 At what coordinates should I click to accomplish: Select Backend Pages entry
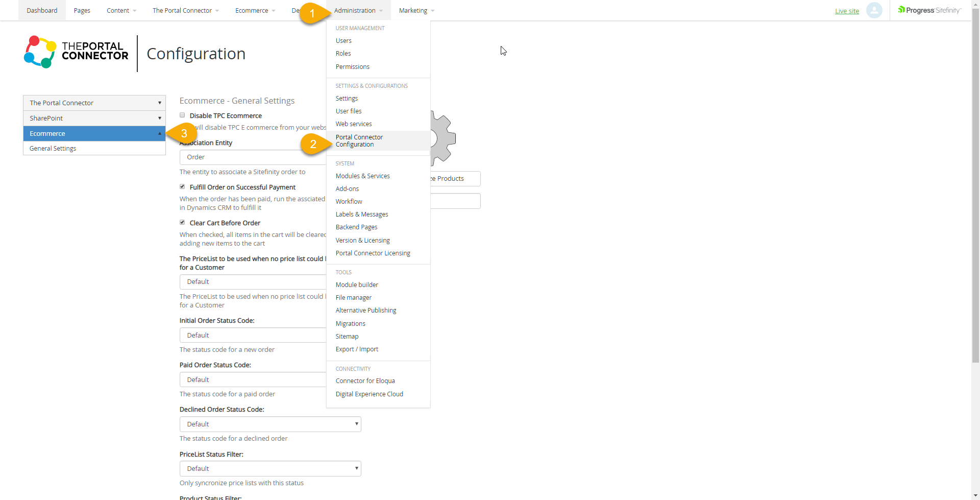pyautogui.click(x=357, y=227)
